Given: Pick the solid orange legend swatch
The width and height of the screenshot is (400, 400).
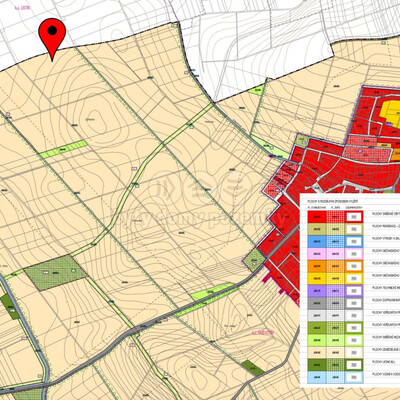Looking at the screenshot, I should [x=317, y=266].
